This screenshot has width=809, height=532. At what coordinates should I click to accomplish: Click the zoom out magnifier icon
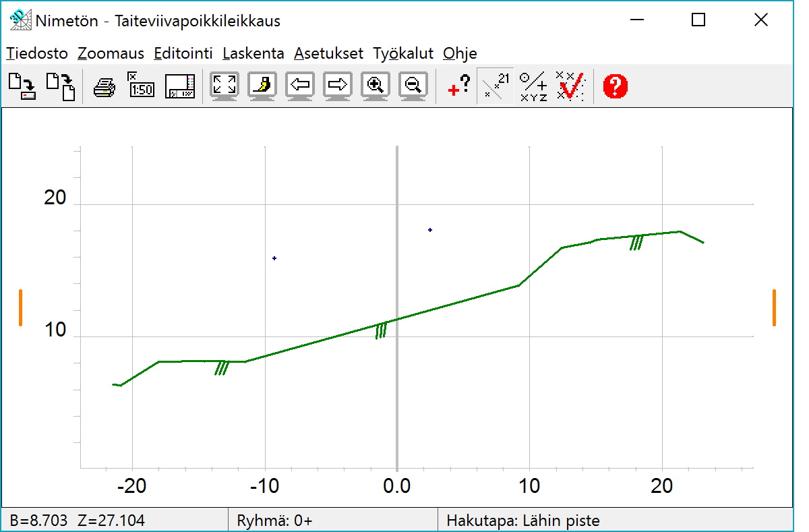[413, 86]
